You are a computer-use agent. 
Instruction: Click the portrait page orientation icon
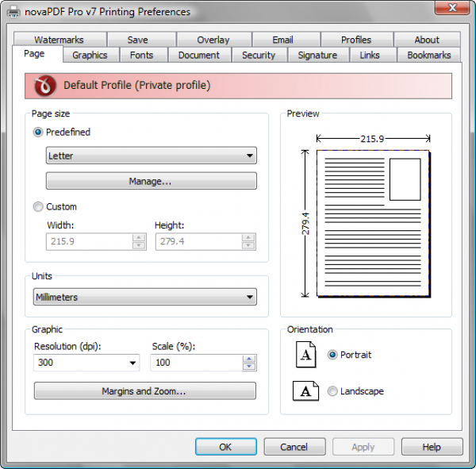click(x=305, y=355)
